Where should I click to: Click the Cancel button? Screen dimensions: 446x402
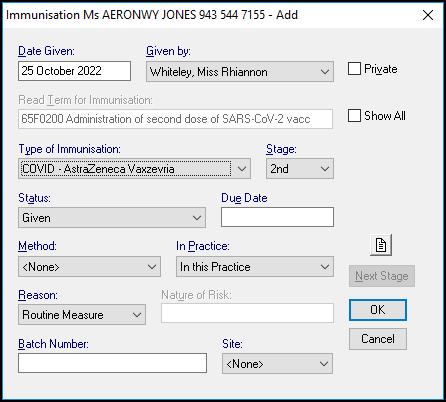[x=378, y=339]
